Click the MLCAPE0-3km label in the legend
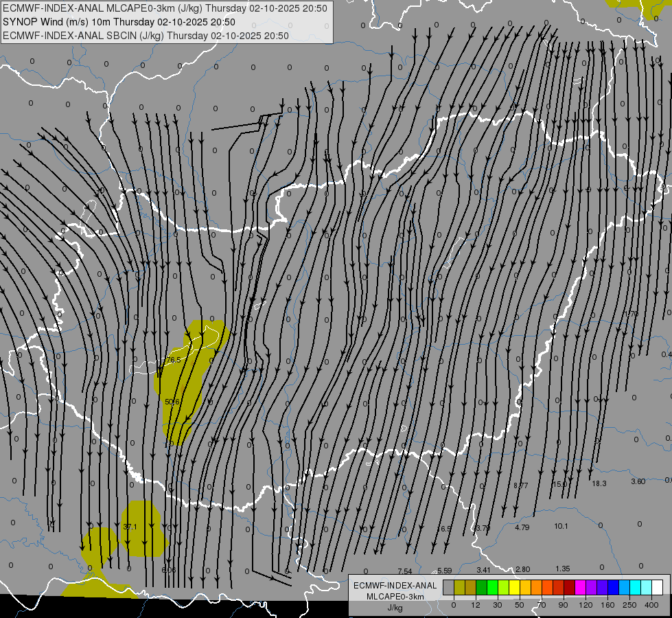 [x=395, y=597]
